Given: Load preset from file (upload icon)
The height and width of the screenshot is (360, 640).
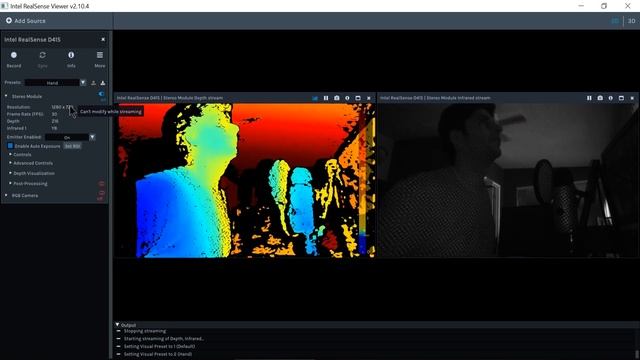Looking at the screenshot, I should (x=93, y=83).
